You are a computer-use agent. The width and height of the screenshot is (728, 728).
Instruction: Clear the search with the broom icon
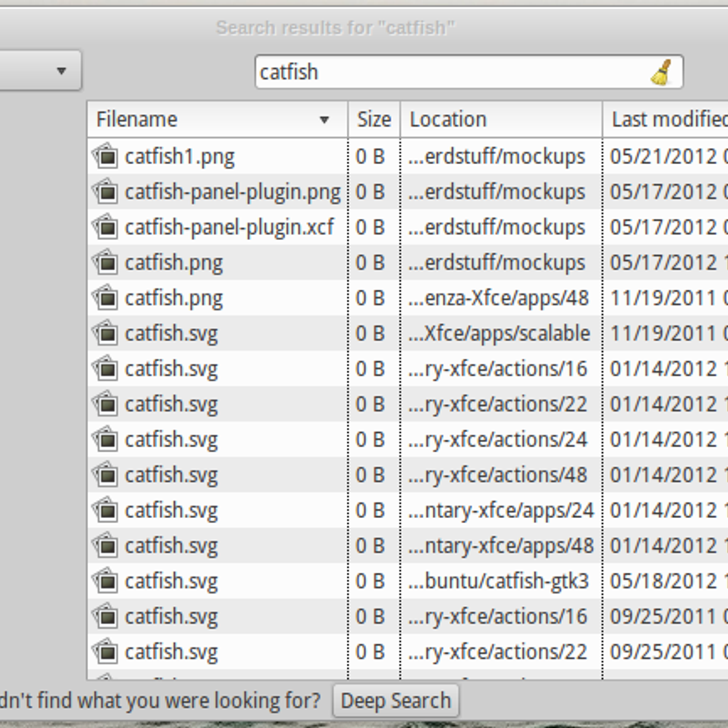(662, 72)
